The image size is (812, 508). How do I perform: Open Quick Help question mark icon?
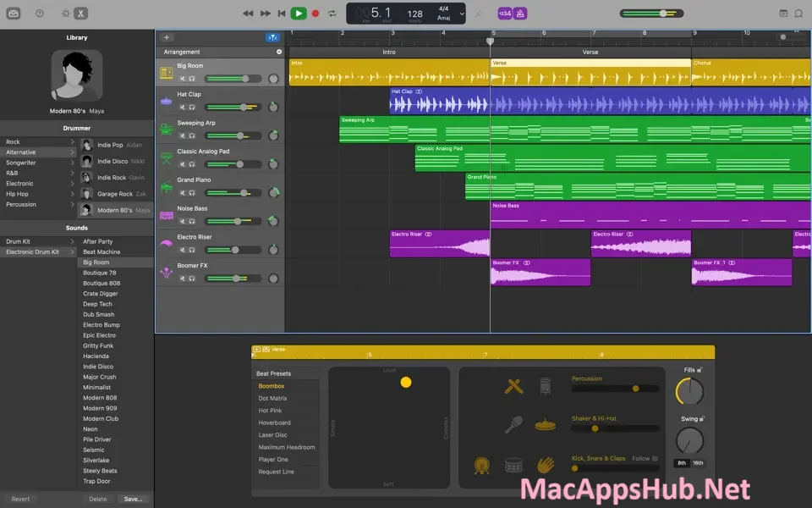[x=40, y=14]
